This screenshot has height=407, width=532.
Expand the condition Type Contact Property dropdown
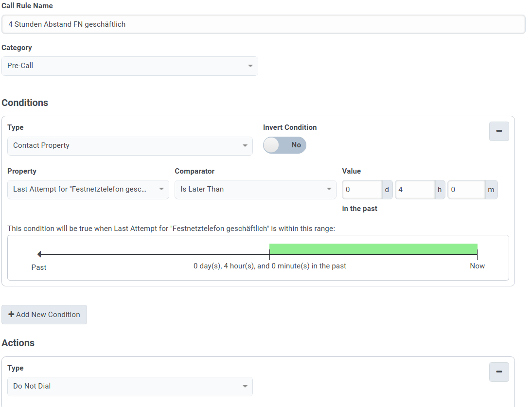point(130,145)
